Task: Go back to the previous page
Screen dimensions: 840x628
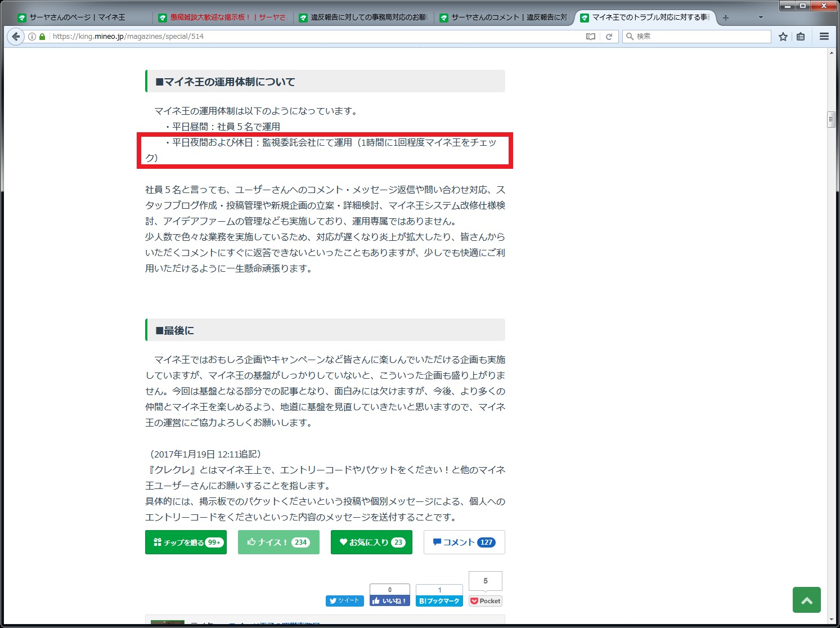Action: (x=16, y=37)
